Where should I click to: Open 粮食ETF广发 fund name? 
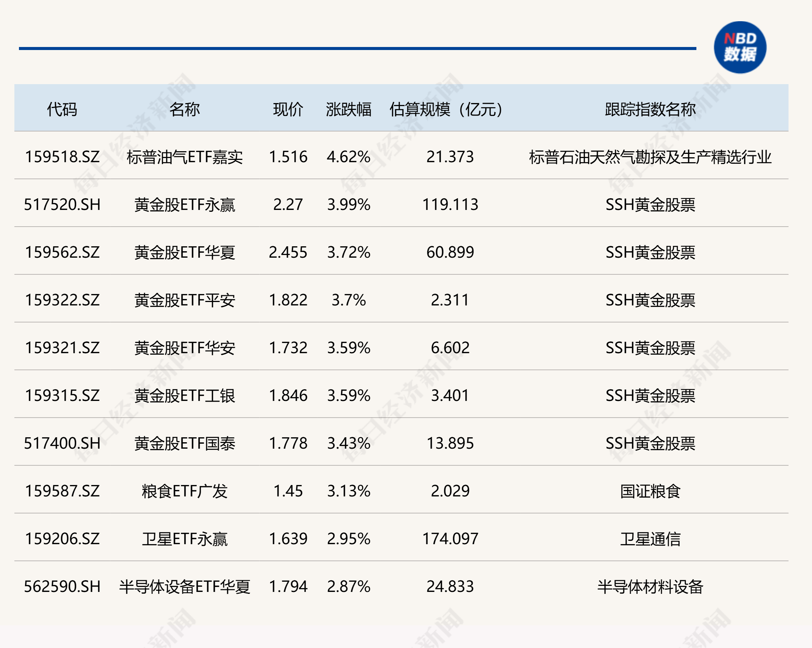185,491
